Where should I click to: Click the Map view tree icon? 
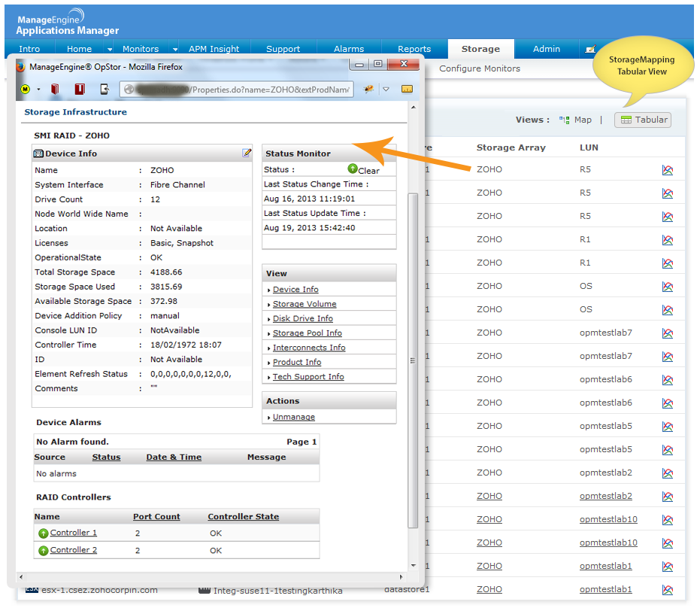tap(564, 120)
